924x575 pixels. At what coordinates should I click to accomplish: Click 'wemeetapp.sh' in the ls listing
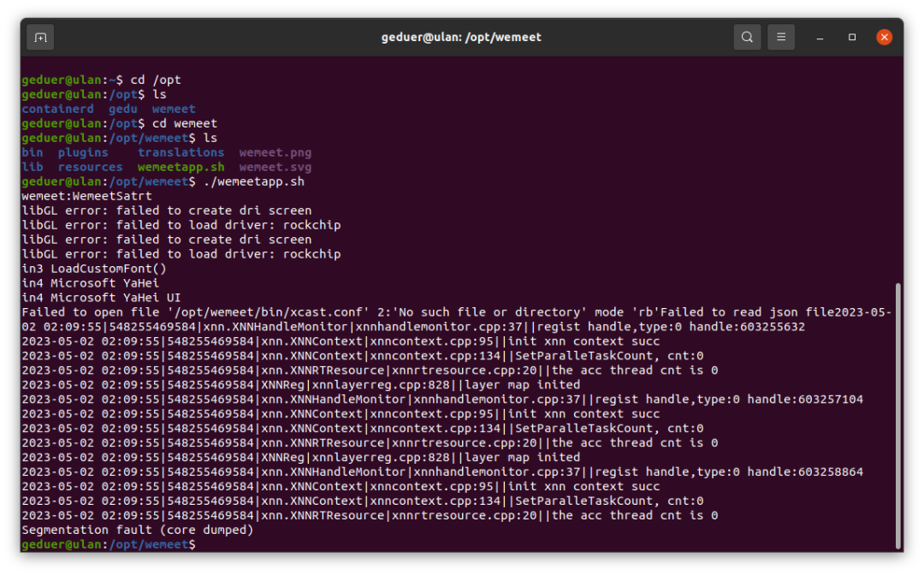pos(181,167)
